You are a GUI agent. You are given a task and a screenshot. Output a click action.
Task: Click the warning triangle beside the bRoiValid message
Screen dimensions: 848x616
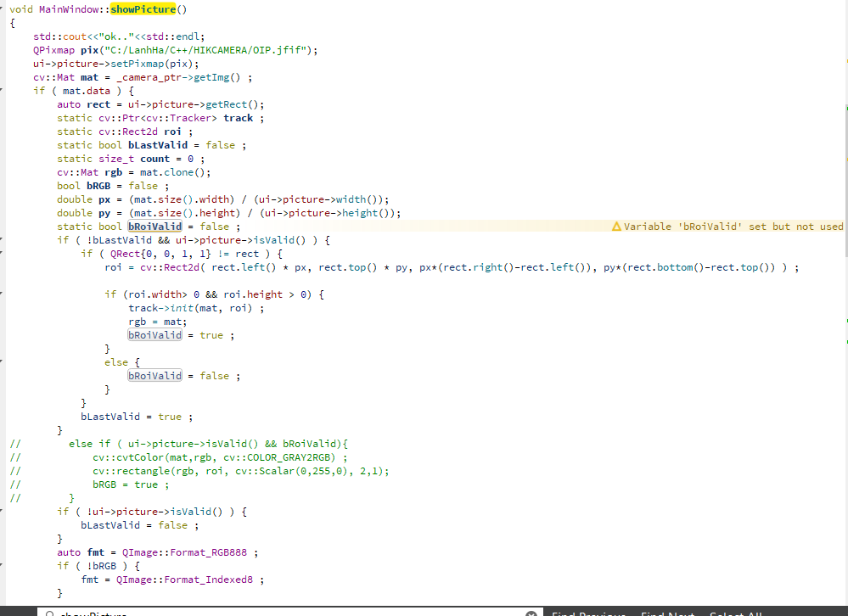click(x=617, y=227)
